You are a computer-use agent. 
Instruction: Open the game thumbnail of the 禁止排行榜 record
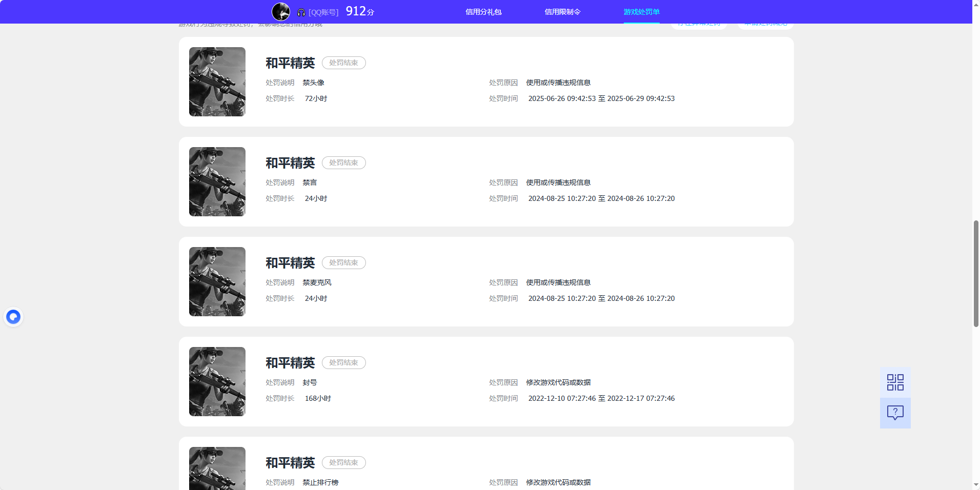coord(217,468)
